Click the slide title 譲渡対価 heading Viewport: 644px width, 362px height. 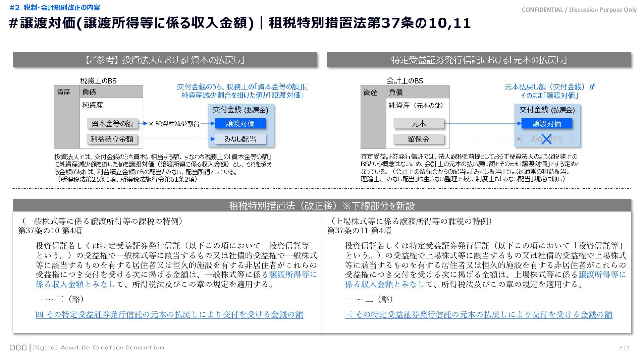tap(239, 23)
